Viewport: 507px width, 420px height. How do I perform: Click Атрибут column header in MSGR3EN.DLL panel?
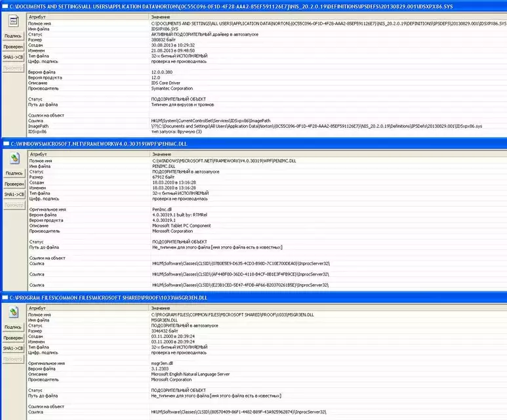click(88, 308)
